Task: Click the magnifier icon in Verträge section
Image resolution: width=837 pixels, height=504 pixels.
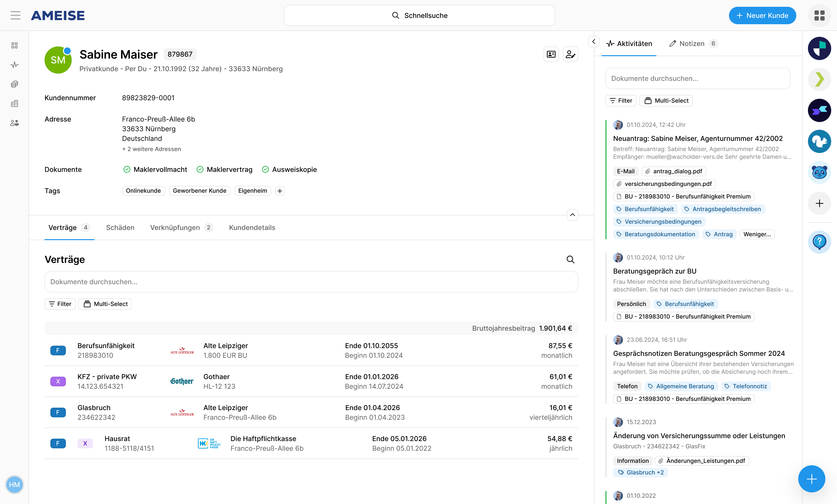Action: click(x=570, y=260)
